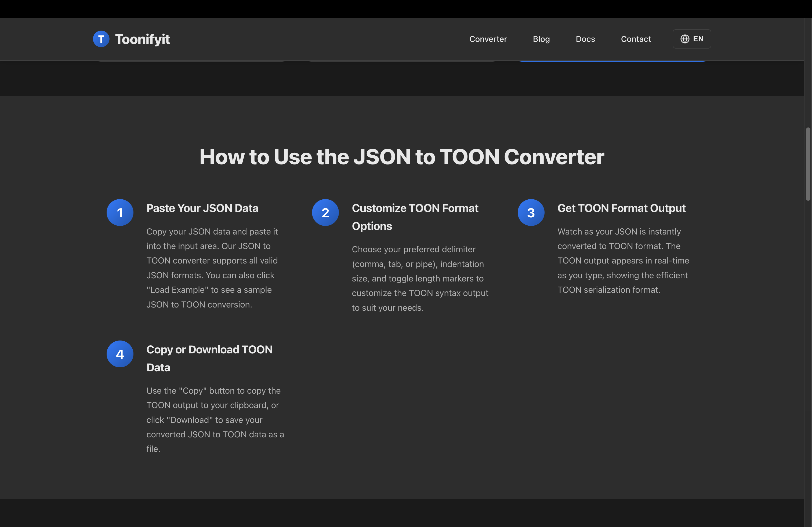This screenshot has width=812, height=527.
Task: Click the numbered badge for step 1
Action: tap(120, 212)
